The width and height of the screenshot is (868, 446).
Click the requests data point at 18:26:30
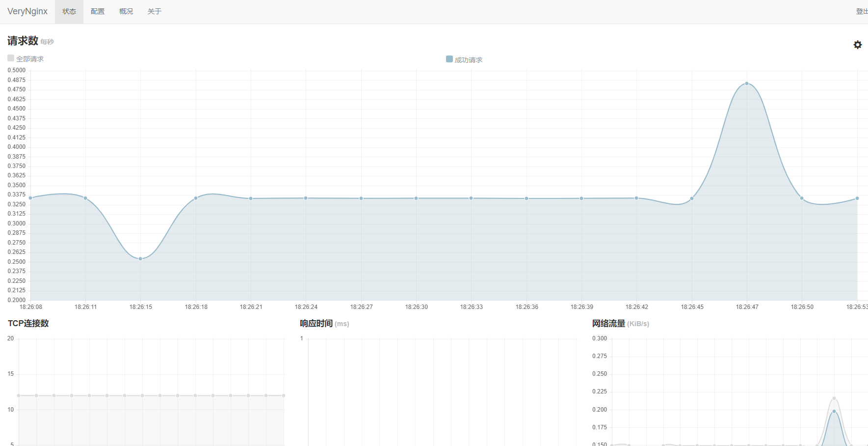coord(416,198)
